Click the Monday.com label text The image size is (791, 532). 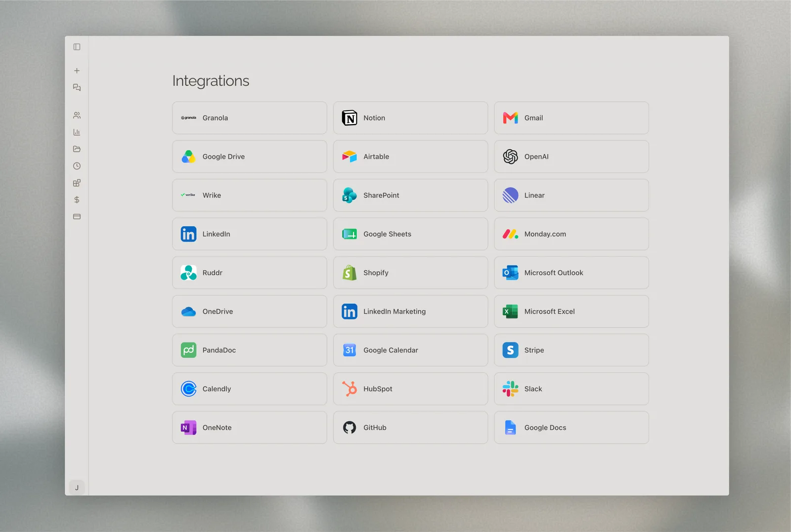(x=545, y=234)
